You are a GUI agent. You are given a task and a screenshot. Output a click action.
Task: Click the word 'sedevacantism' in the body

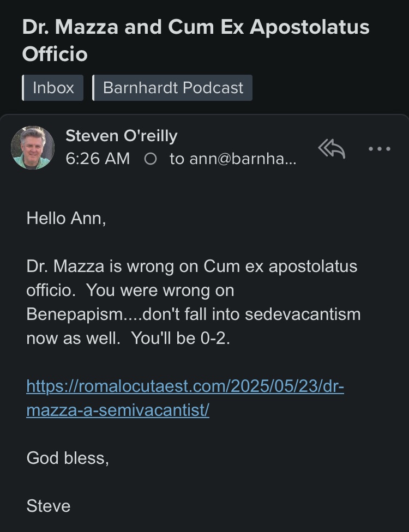click(x=303, y=314)
